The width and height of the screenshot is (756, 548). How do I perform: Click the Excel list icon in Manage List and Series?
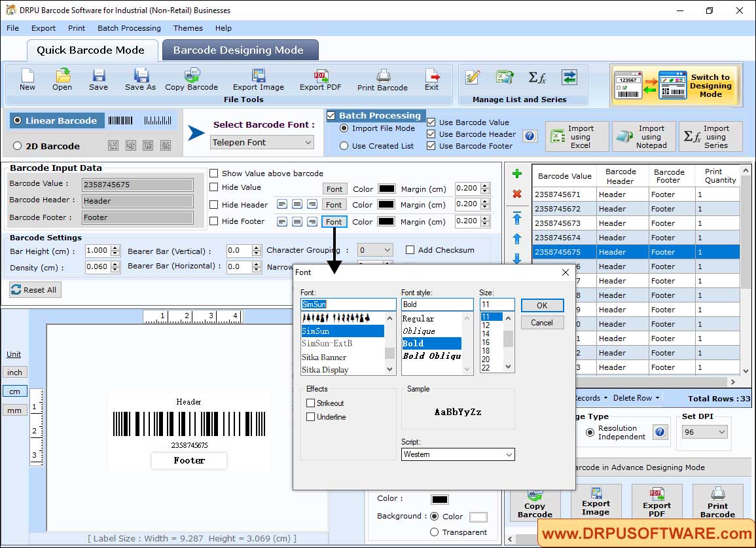(505, 77)
